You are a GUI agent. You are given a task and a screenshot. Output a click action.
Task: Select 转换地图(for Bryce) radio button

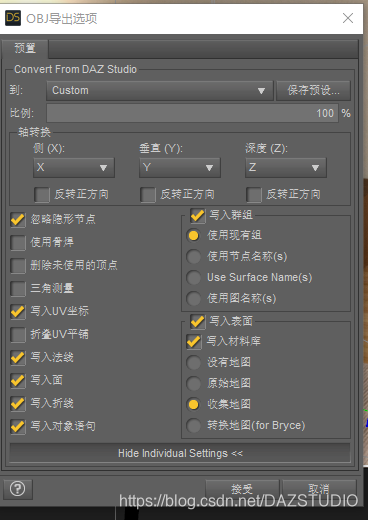(194, 426)
